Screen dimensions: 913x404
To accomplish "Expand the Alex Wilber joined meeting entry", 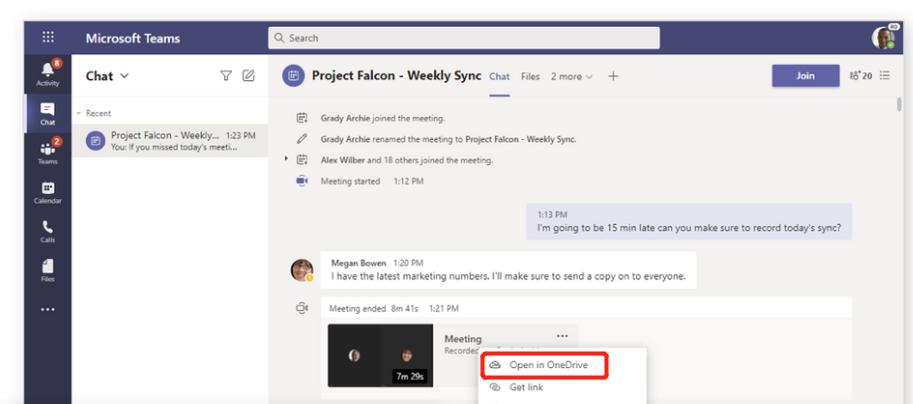I will [287, 160].
